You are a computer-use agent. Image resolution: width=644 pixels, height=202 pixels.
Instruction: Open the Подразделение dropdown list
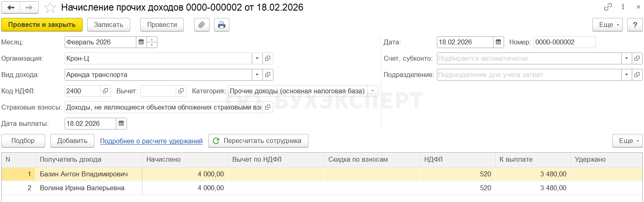(x=627, y=75)
